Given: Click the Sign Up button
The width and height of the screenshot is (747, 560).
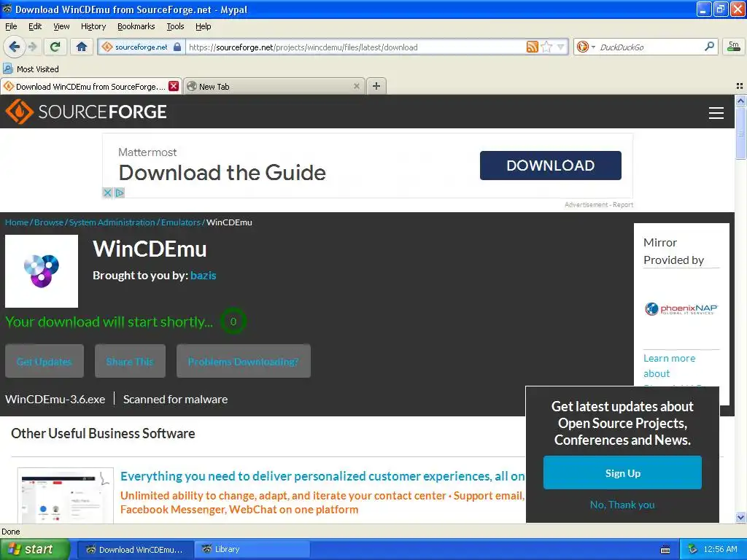Looking at the screenshot, I should (x=622, y=472).
